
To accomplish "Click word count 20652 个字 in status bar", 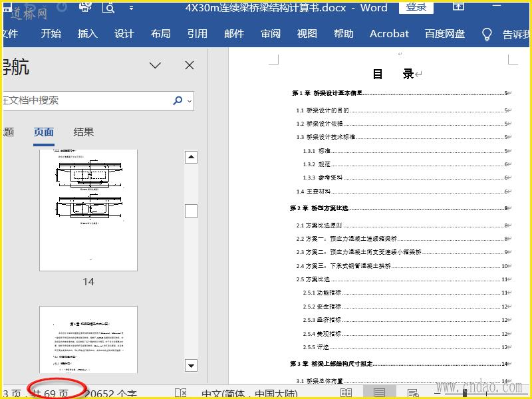I will point(110,393).
